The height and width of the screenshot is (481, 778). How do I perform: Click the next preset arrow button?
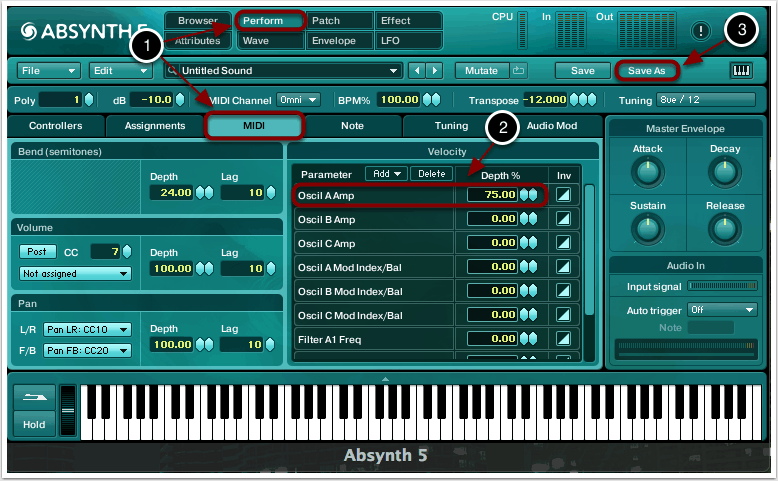pyautogui.click(x=434, y=71)
